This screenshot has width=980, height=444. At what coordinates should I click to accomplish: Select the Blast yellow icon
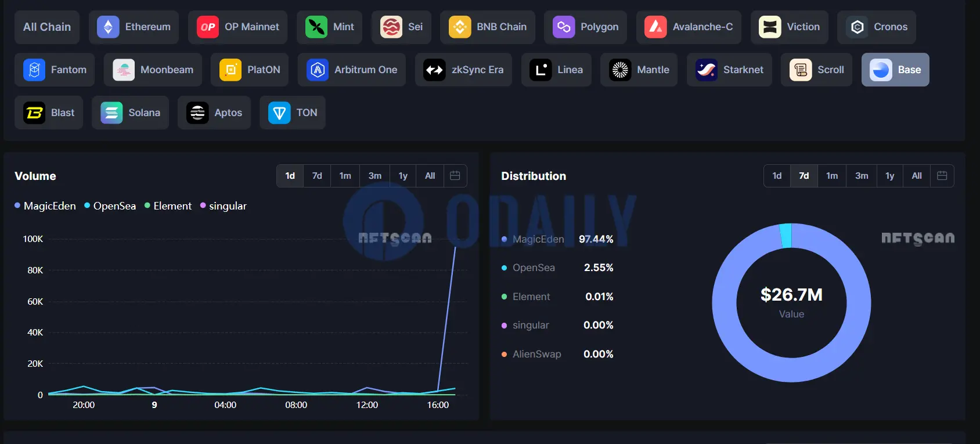coord(34,113)
